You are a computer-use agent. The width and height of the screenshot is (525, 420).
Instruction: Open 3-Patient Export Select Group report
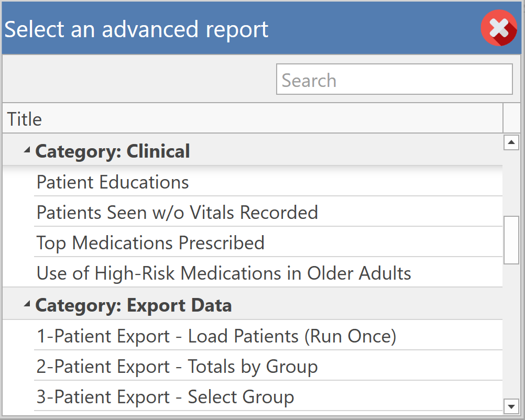(165, 397)
